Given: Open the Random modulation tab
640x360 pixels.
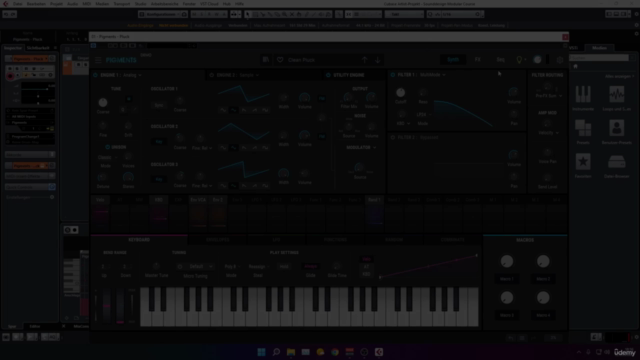Looking at the screenshot, I should point(394,240).
